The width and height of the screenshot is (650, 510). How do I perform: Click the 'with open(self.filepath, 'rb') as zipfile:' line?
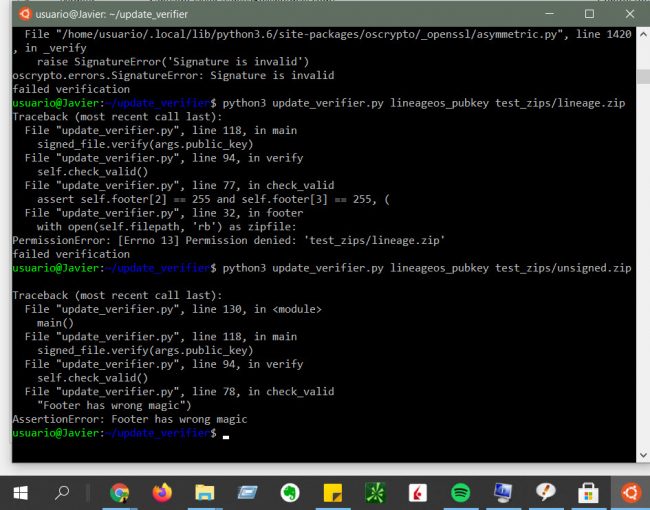tap(167, 227)
